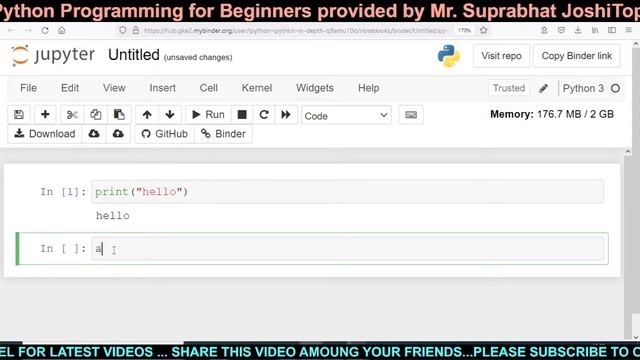640x360 pixels.
Task: Insert a new cell with the plus icon
Action: [x=45, y=115]
